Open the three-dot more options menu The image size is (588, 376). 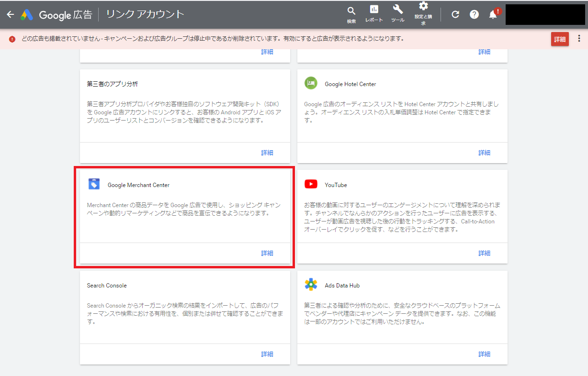[x=579, y=39]
